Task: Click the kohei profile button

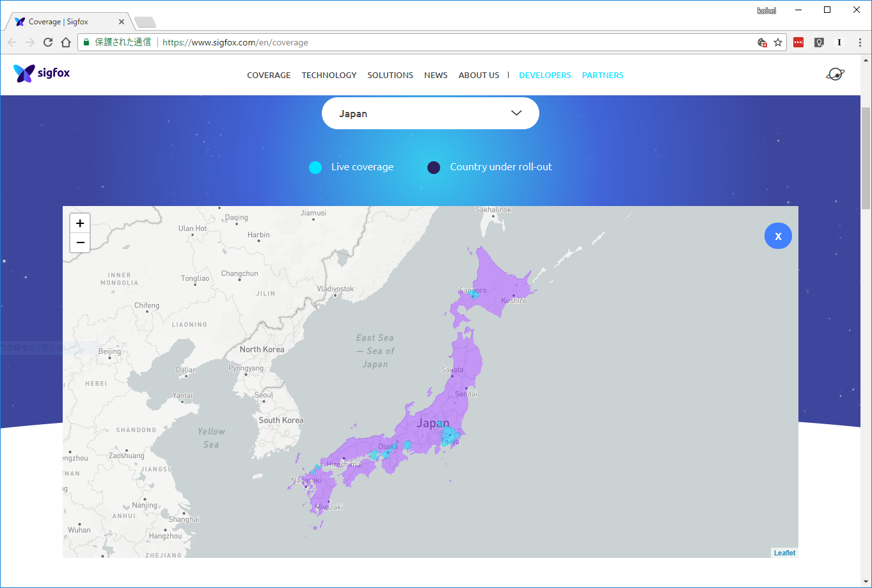Action: point(766,10)
